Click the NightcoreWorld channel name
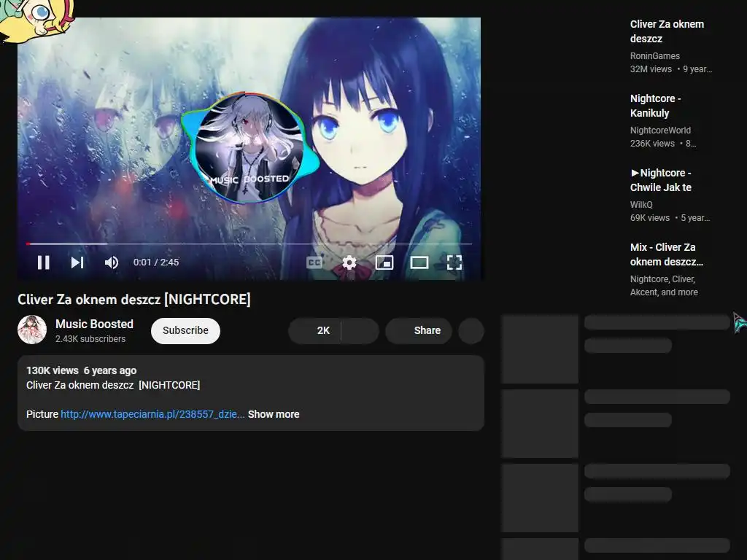Viewport: 747px width, 560px height. (660, 131)
